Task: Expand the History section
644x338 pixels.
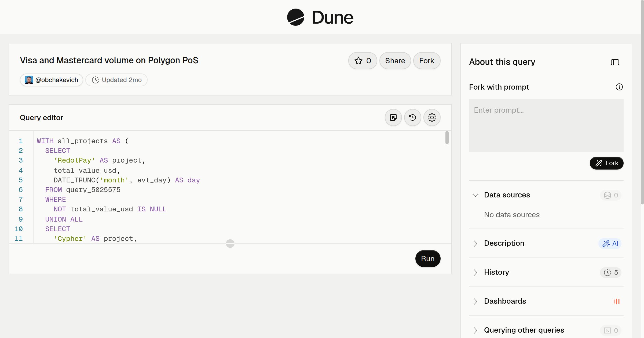Action: coord(475,272)
